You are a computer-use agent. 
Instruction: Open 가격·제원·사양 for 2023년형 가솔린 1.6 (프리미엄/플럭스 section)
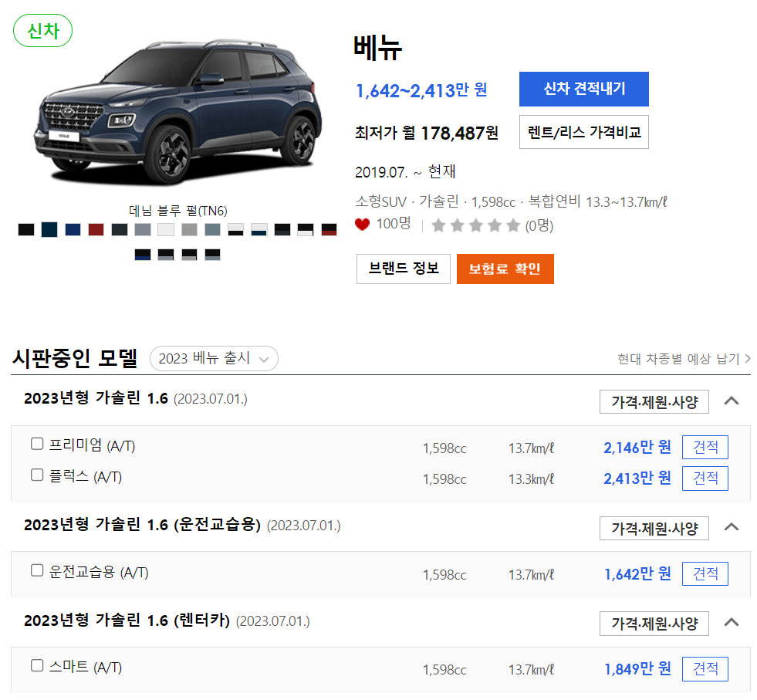pos(654,401)
